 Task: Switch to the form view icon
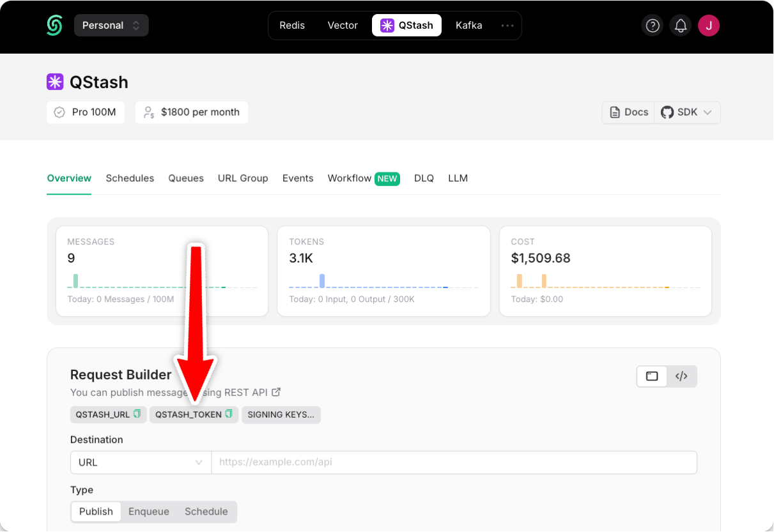click(652, 376)
